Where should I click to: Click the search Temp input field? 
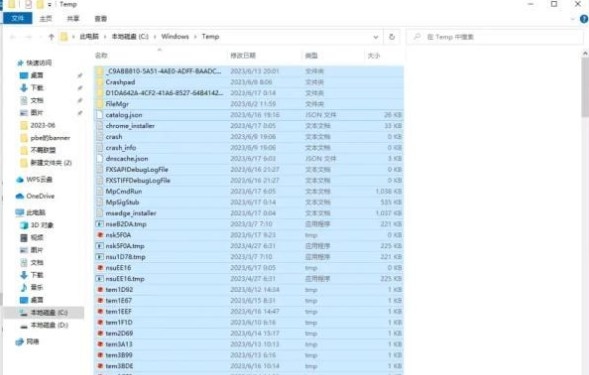click(495, 37)
